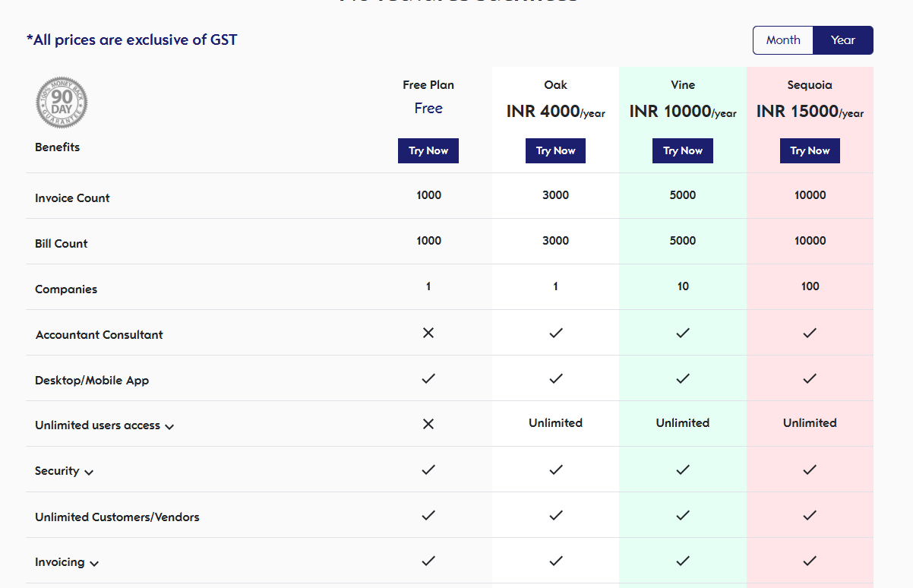913x588 pixels.
Task: Click the Free Plan unlimited users cross icon
Action: pos(428,424)
